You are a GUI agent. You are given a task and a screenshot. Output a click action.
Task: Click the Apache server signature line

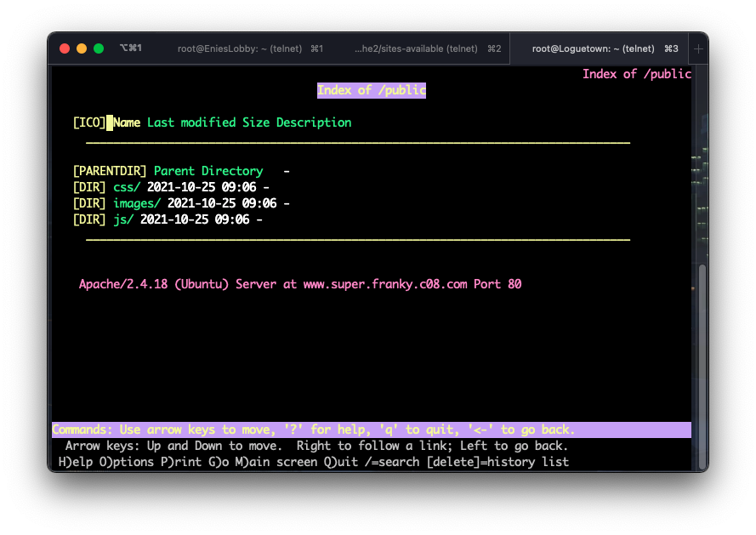pyautogui.click(x=300, y=284)
